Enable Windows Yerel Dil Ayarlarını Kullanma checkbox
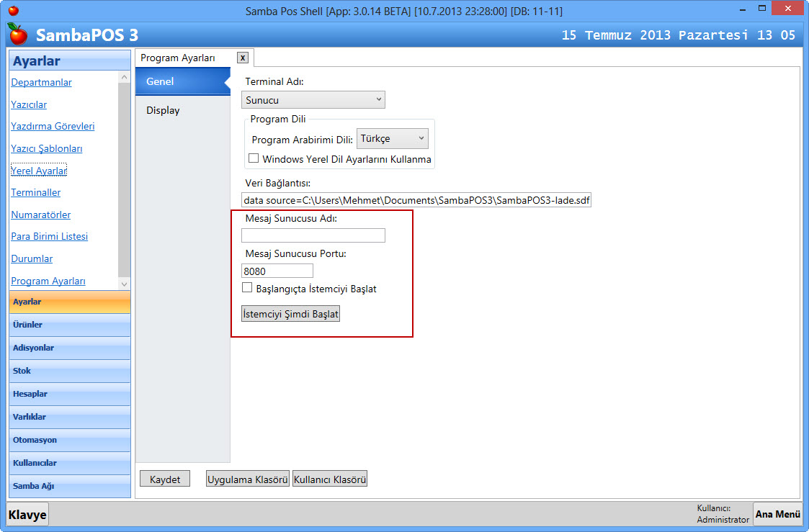 (254, 158)
